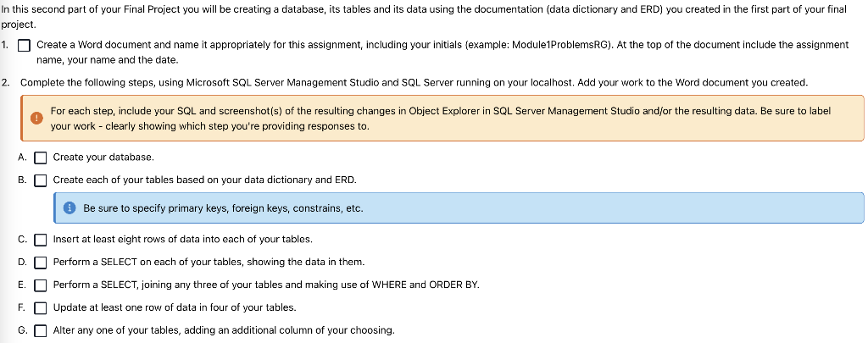Viewport: 868px width, 343px height.
Task: Check the Insert at least eight rows box
Action: click(41, 241)
